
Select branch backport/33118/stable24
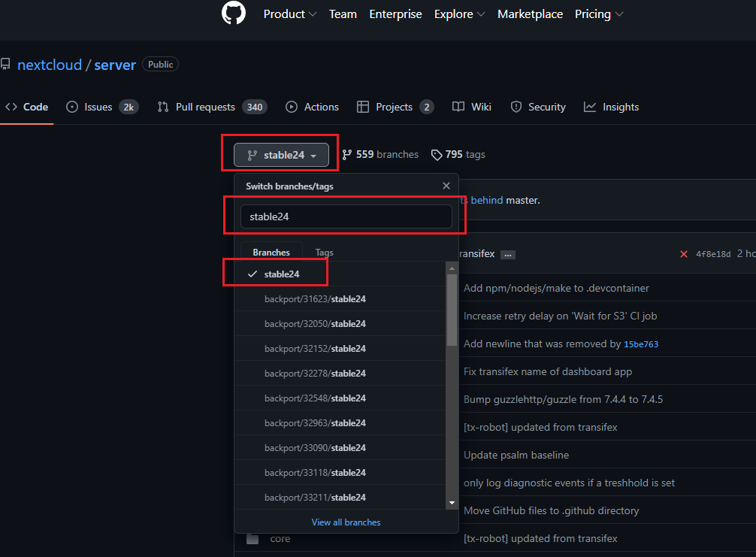tap(340, 473)
